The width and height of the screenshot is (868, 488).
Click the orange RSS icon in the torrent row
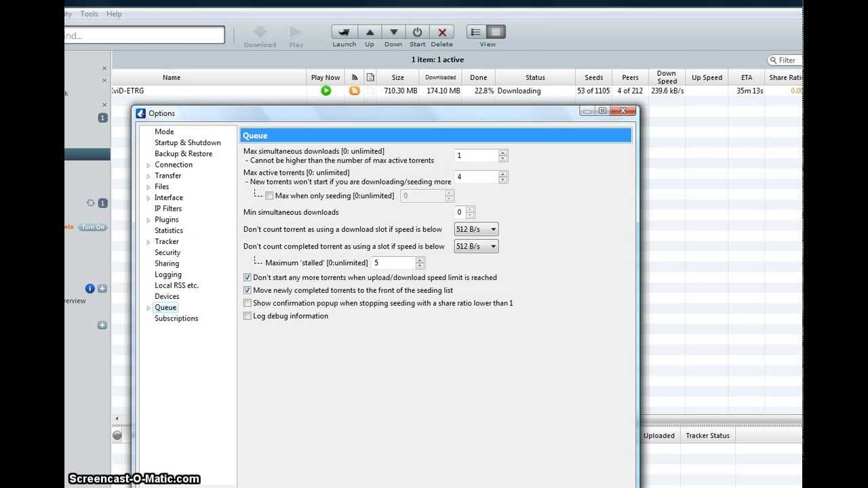click(354, 91)
